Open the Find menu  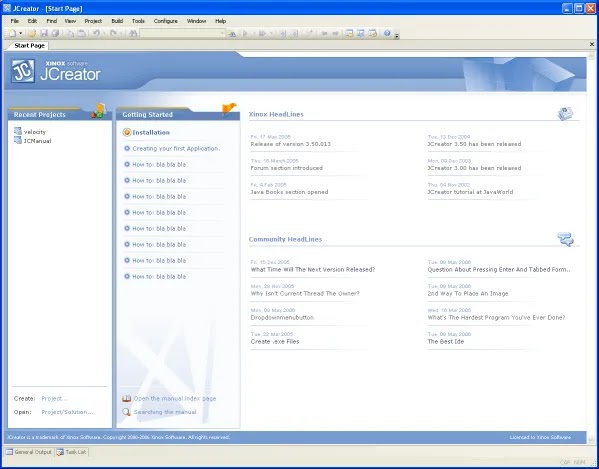click(x=52, y=21)
